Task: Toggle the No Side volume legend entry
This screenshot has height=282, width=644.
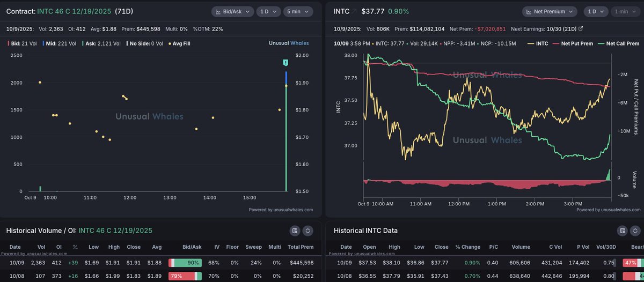Action: (144, 43)
